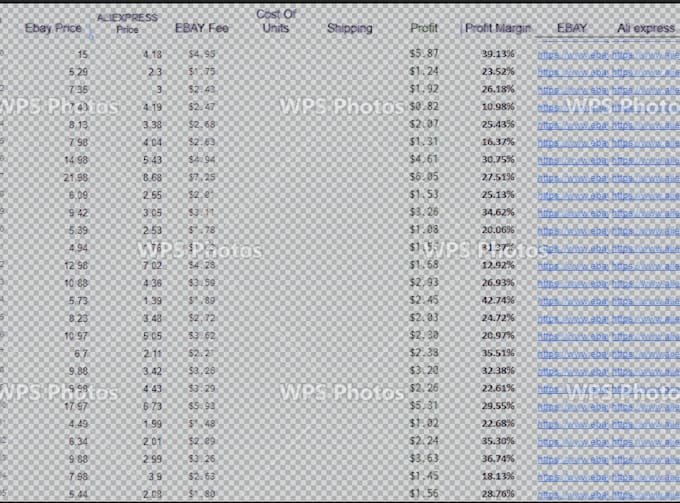
Task: Open the AliExpress link in the 36.74% row
Action: coord(646,459)
